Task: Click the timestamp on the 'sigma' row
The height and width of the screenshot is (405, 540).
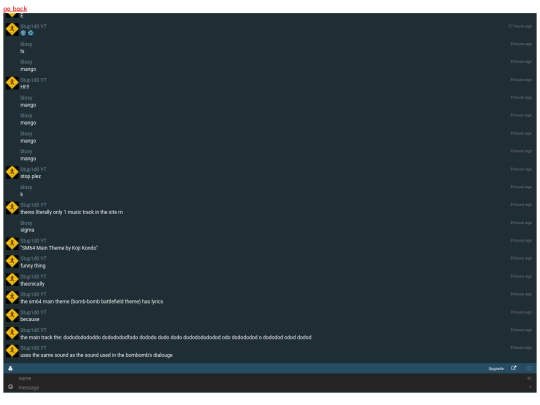Action: coord(521,222)
